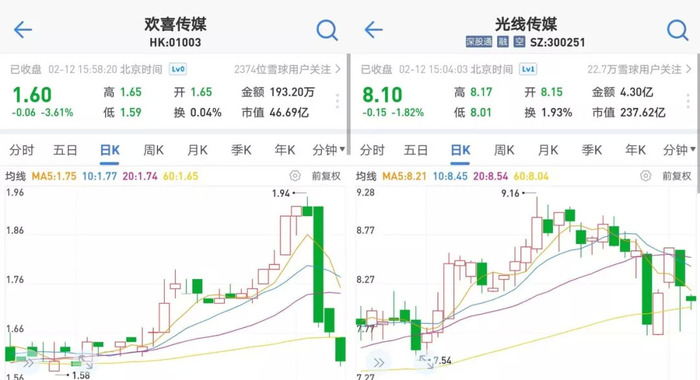The width and height of the screenshot is (700, 380).
Task: Expand the 分钟 dropdown on 光线传媒 chart
Action: (679, 150)
